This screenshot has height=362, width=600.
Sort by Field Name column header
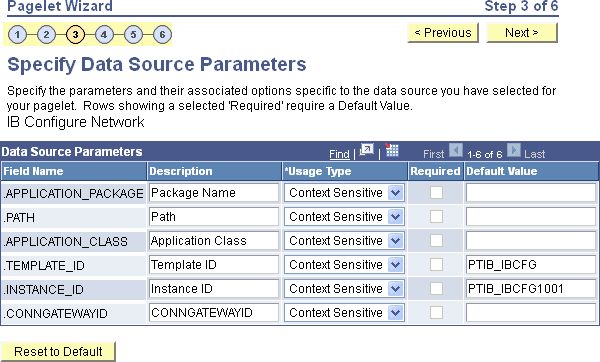(33, 171)
